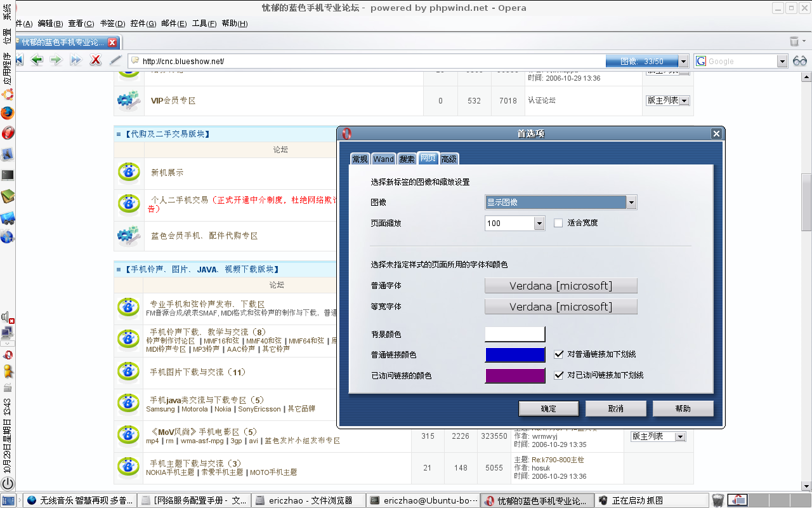Screen dimensions: 812x508
Task: Open the Google search engine dropdown arrow
Action: (x=782, y=62)
